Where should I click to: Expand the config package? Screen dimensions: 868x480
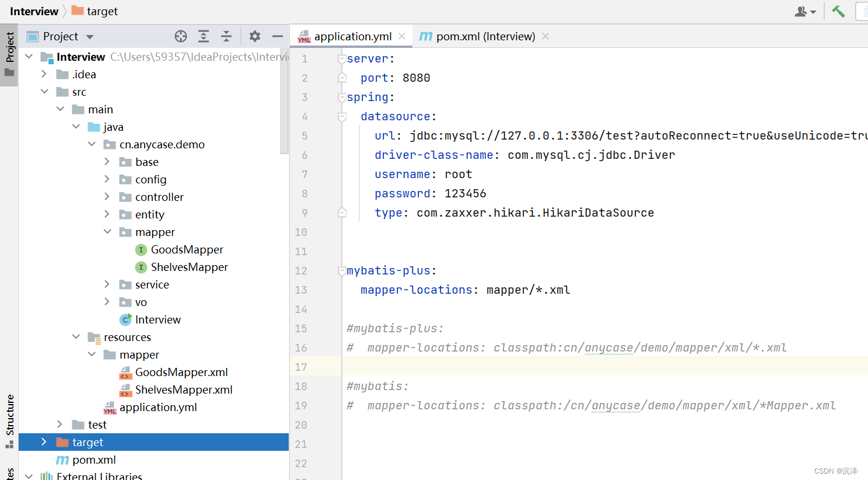(107, 179)
